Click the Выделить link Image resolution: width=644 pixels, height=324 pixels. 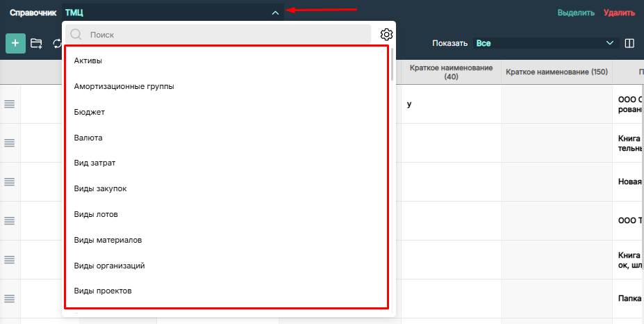[x=576, y=13]
